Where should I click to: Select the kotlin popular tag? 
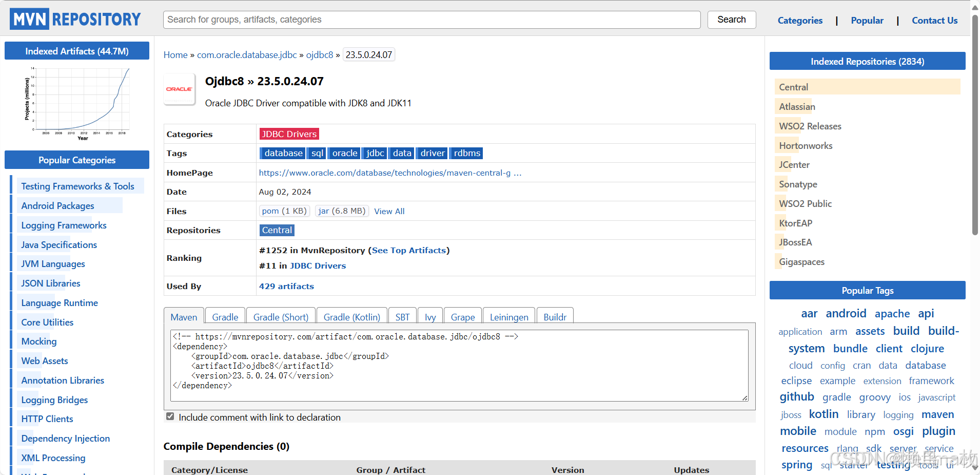[x=824, y=414]
